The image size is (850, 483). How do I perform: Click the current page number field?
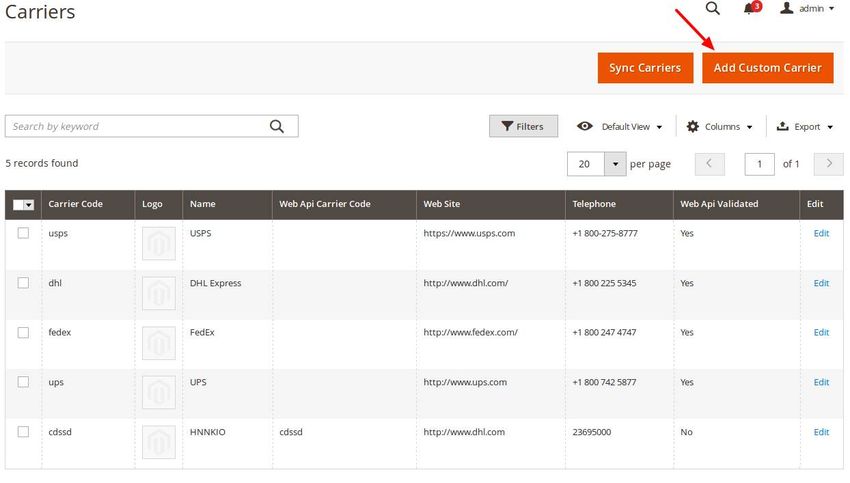point(759,164)
